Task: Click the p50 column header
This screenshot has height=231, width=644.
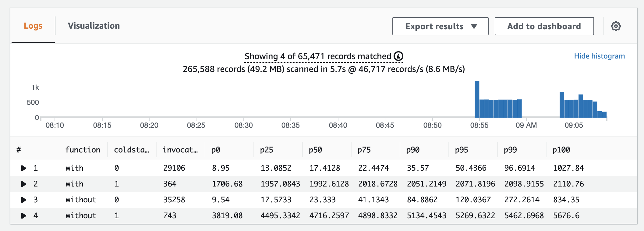Action: [x=315, y=150]
